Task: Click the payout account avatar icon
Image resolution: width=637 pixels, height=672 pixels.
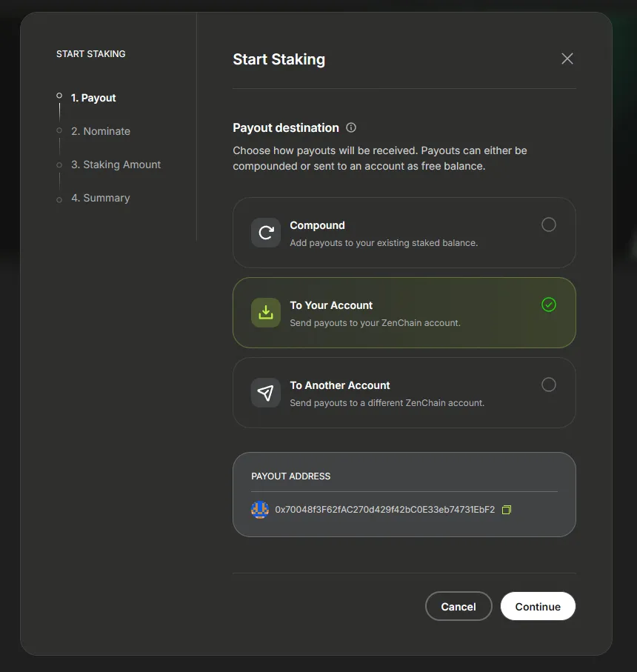Action: pos(260,510)
